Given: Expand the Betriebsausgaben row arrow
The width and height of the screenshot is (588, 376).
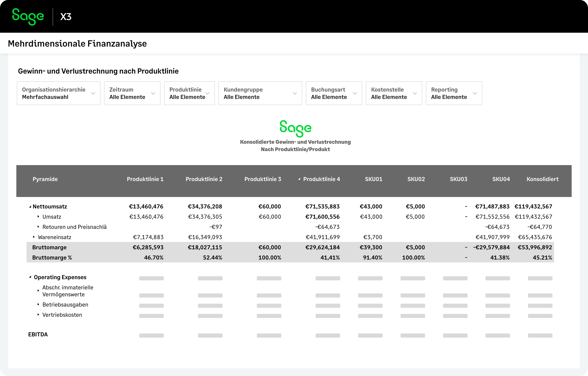Looking at the screenshot, I should (x=38, y=304).
